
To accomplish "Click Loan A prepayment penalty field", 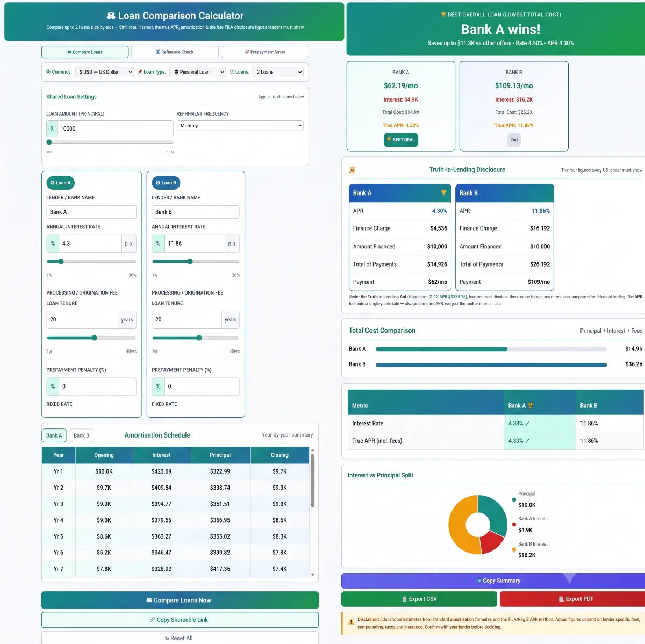I will tap(97, 387).
